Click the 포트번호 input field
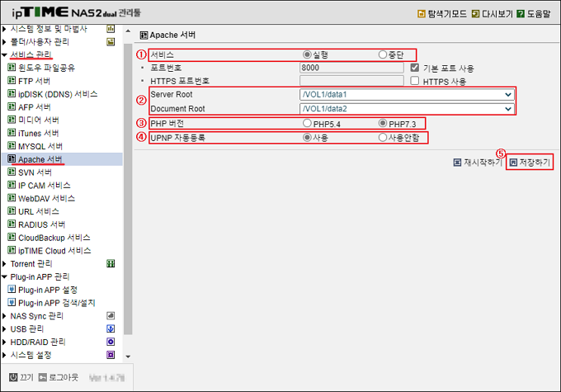 pos(351,68)
